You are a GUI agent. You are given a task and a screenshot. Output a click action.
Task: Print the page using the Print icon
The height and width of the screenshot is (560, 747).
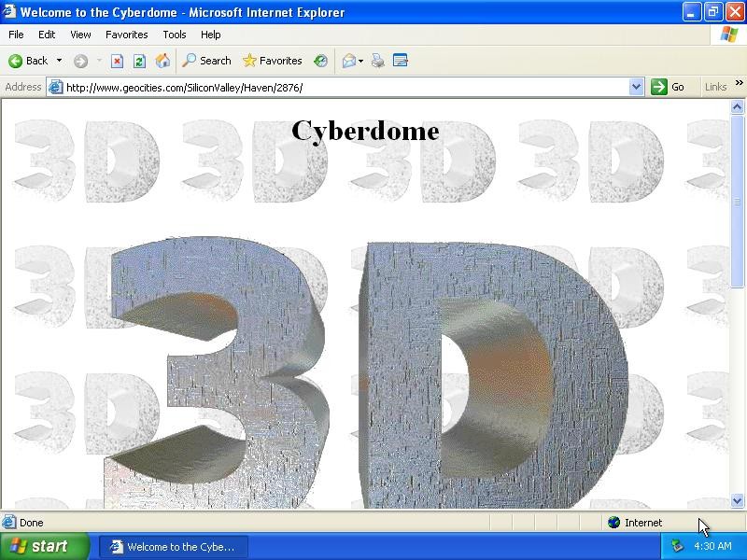coord(378,61)
